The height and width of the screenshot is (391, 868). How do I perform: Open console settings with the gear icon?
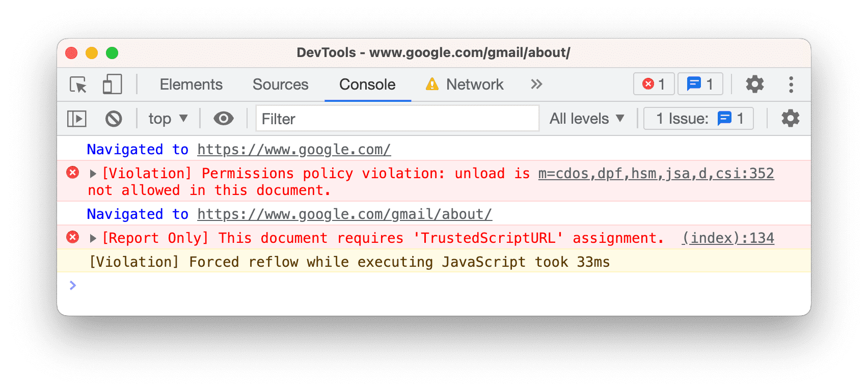coord(790,118)
